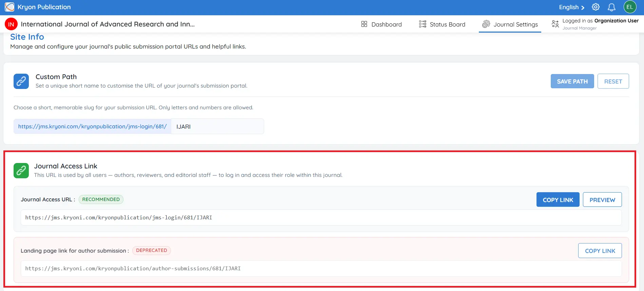Copy the Journal Access URL link
This screenshot has width=644, height=291.
click(x=558, y=200)
